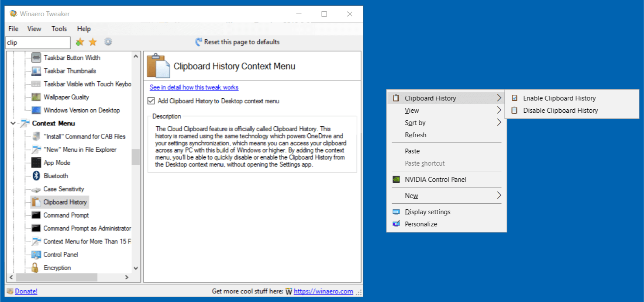Choose Personalize in context menu
Screen dimensions: 644x302
click(x=446, y=224)
